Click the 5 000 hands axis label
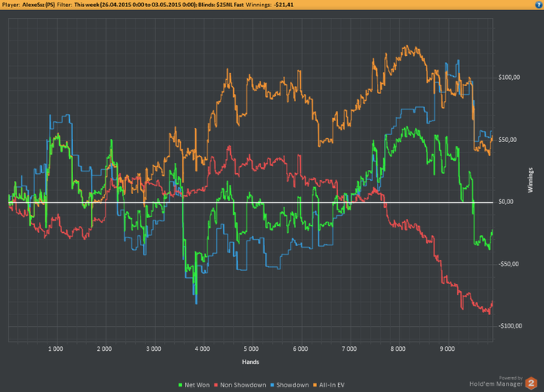 (x=251, y=349)
